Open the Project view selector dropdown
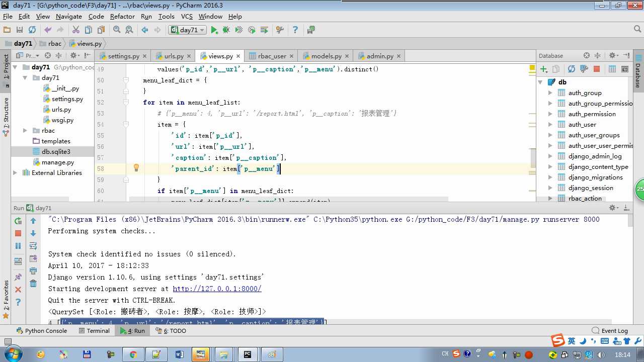 [28, 56]
